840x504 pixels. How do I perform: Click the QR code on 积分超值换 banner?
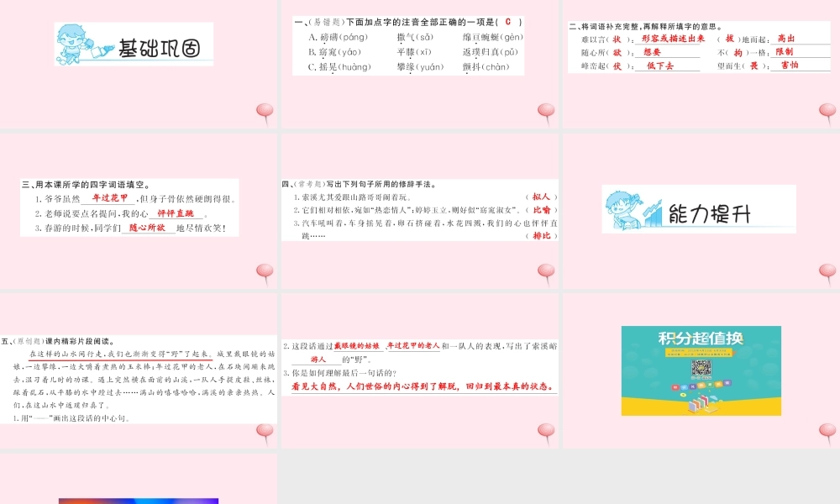(x=701, y=369)
